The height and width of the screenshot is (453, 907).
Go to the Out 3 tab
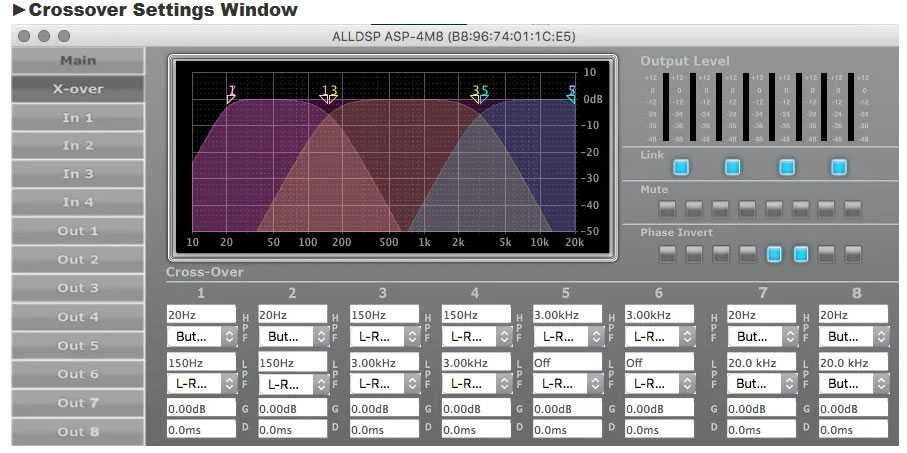pos(78,288)
